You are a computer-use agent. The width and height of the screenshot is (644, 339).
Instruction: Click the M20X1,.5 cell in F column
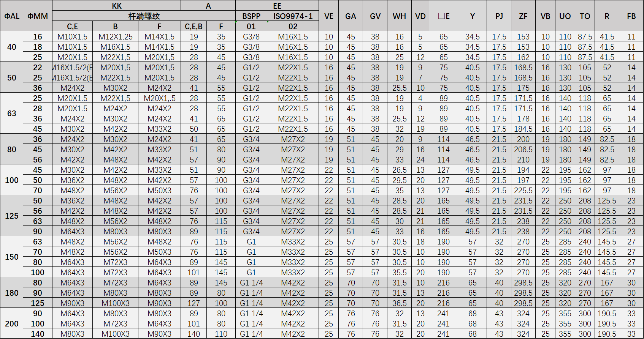point(160,98)
